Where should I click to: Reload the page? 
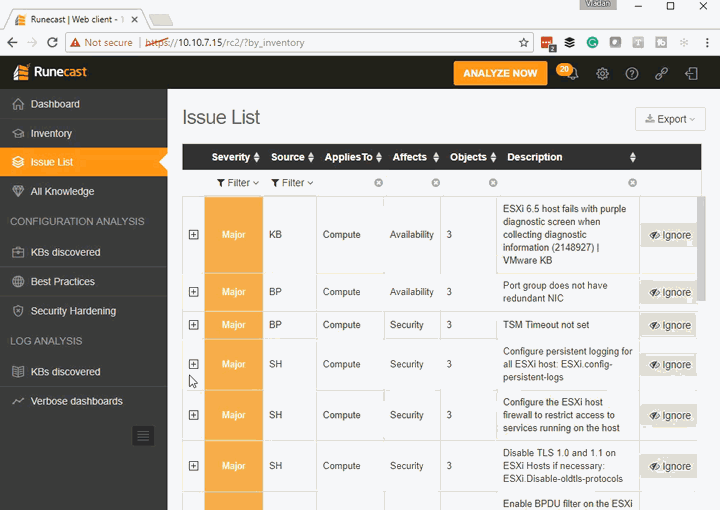(52, 43)
